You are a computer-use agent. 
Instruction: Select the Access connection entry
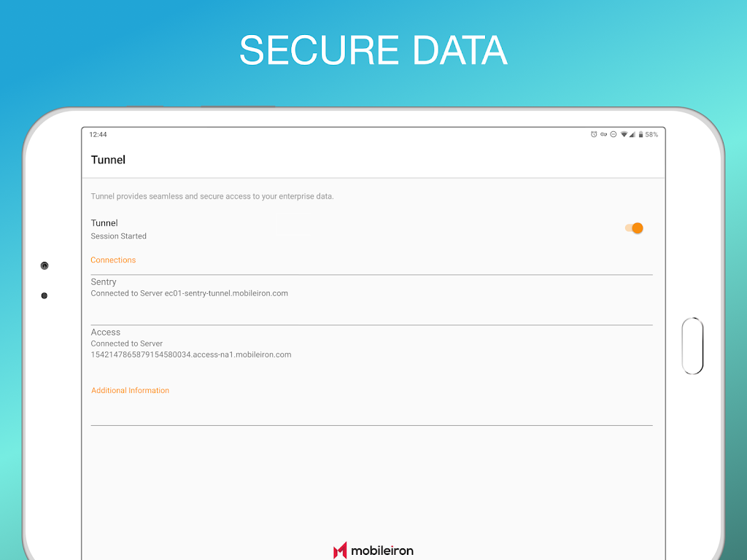(371, 350)
